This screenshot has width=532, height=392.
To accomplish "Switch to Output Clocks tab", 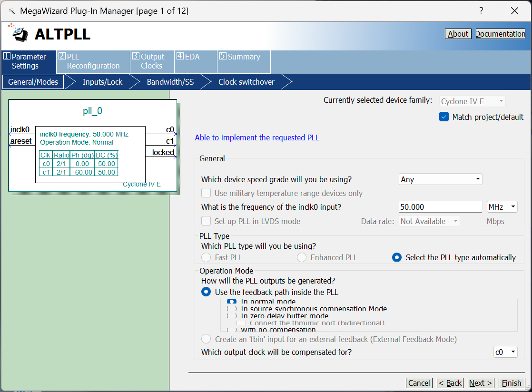I will click(x=152, y=61).
